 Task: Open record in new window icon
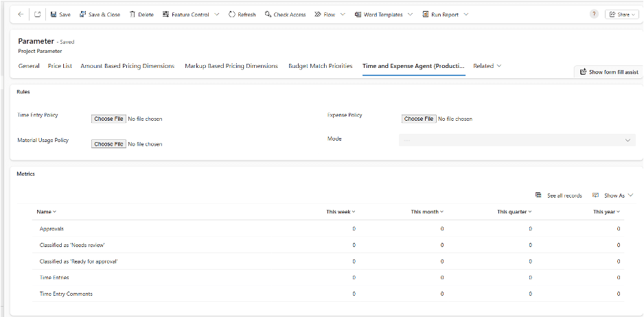coord(37,14)
